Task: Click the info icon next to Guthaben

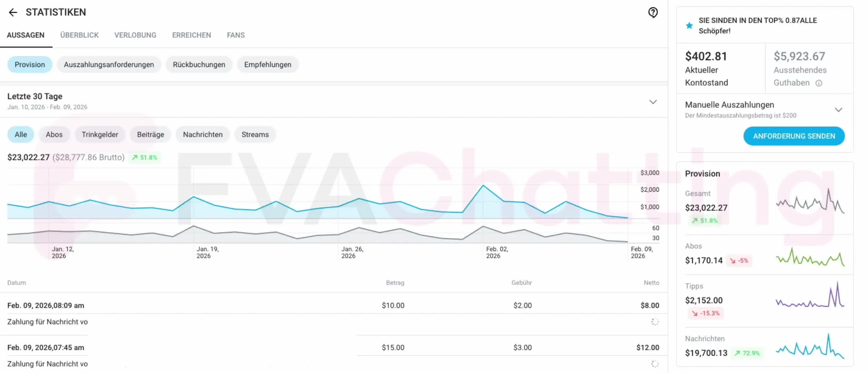Action: (819, 83)
